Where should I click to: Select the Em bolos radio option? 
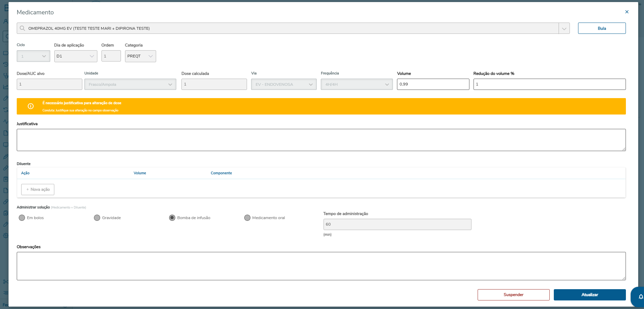[x=22, y=218]
